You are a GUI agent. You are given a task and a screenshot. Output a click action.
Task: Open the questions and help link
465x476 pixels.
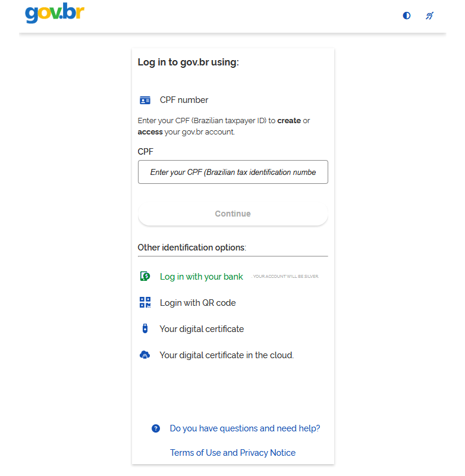pos(245,428)
